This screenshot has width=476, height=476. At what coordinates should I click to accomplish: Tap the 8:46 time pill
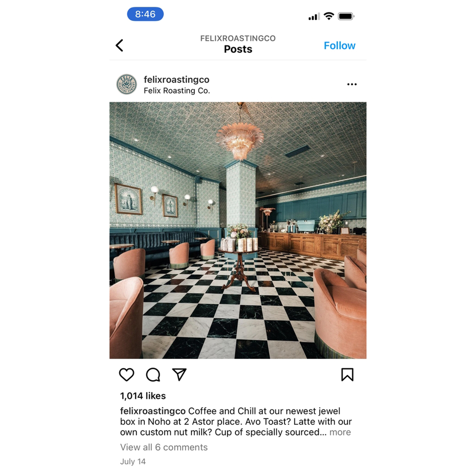(x=145, y=14)
